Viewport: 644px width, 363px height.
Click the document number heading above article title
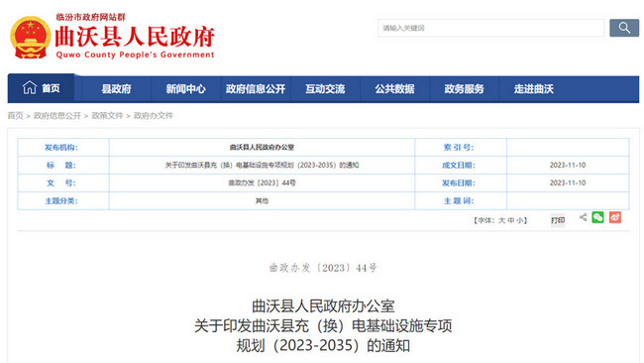point(323,268)
